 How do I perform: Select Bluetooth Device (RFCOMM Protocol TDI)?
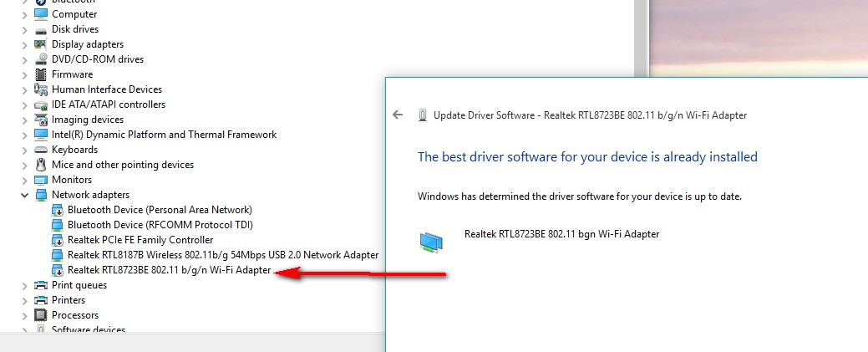tap(160, 225)
